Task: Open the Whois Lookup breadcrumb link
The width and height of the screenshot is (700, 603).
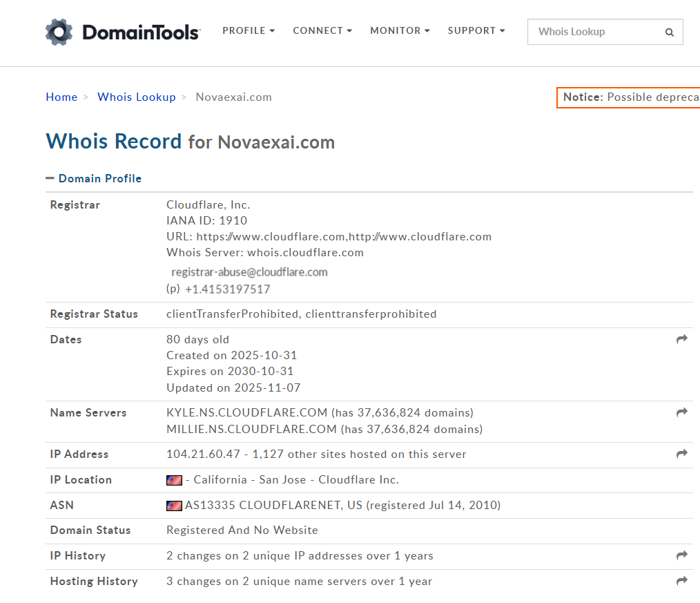Action: tap(137, 97)
